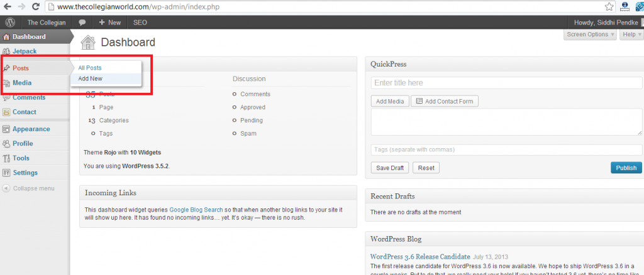This screenshot has width=644, height=275.
Task: Click the Recent Drafts widget header
Action: [504, 197]
